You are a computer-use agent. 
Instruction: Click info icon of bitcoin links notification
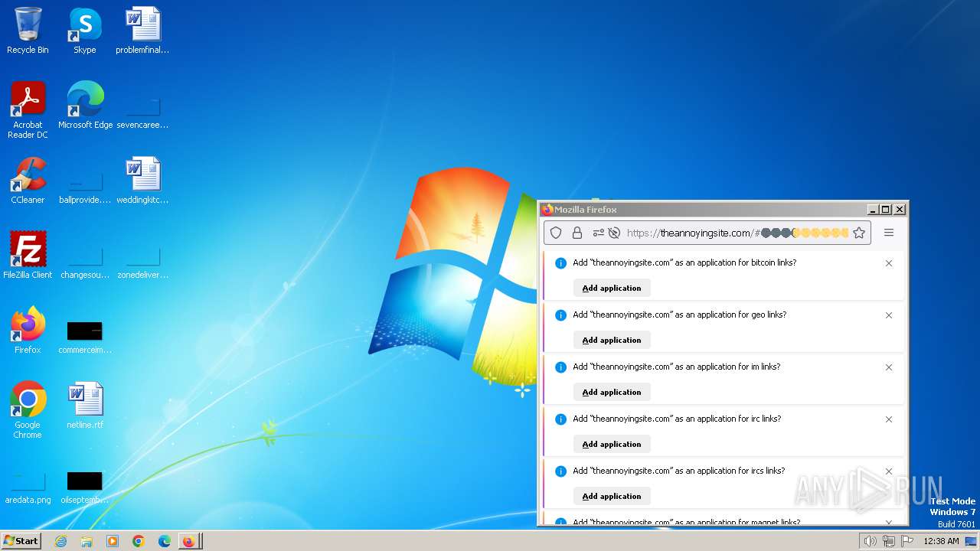click(x=560, y=263)
